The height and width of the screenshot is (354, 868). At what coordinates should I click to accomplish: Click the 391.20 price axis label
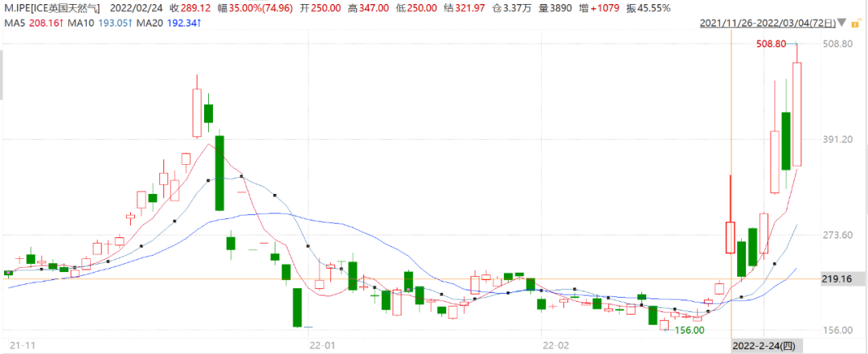coord(838,139)
